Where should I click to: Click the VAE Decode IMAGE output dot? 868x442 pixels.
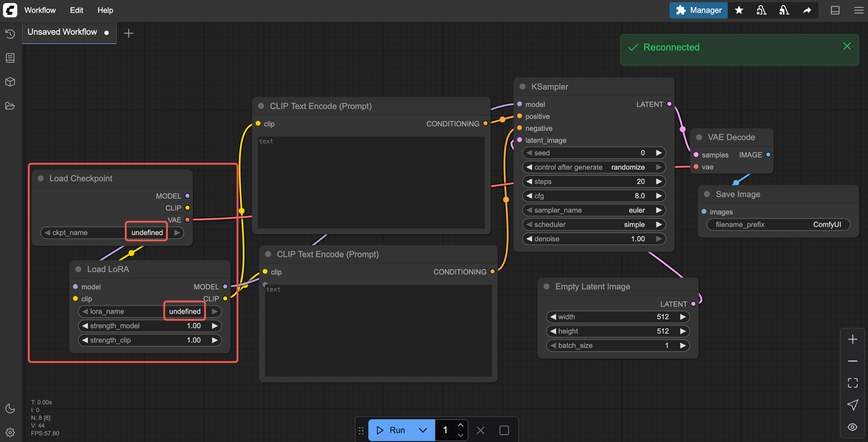[x=768, y=155]
